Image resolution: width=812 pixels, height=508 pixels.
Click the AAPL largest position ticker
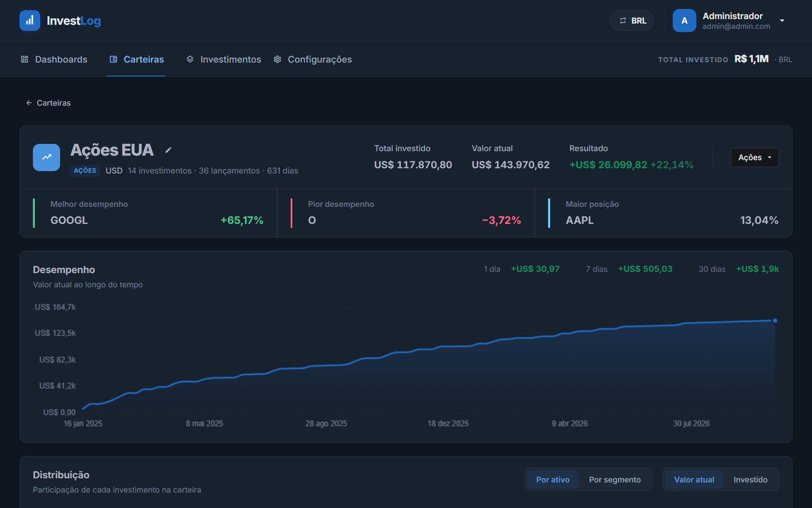[x=580, y=220]
